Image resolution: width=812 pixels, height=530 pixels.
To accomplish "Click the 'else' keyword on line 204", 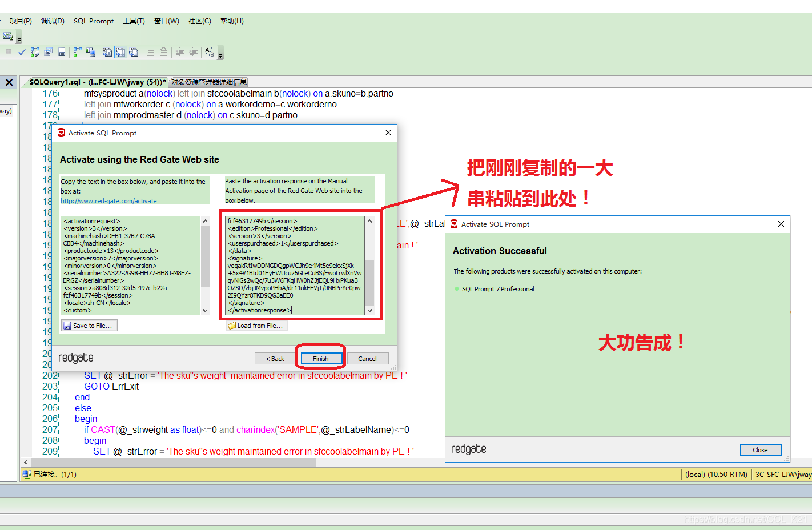I will [83, 408].
